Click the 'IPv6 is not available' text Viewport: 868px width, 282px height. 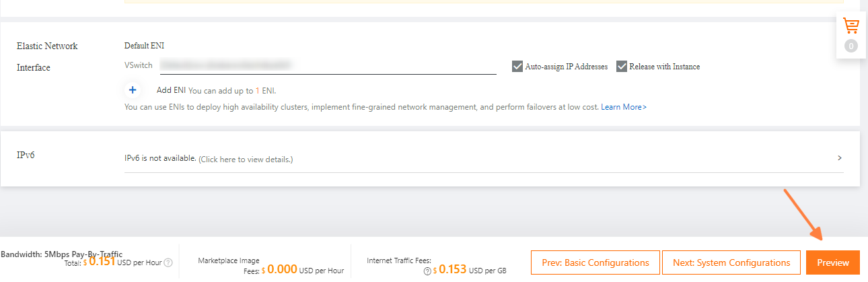(160, 158)
